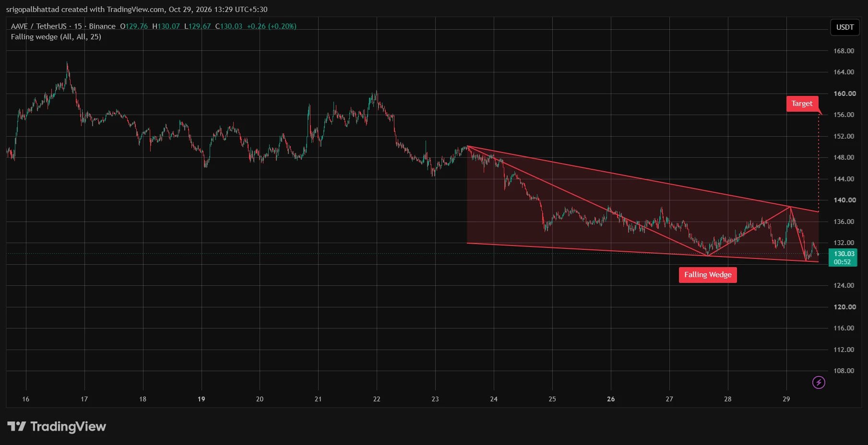The image size is (868, 445).
Task: Click the current price tag 130.03
Action: click(843, 258)
